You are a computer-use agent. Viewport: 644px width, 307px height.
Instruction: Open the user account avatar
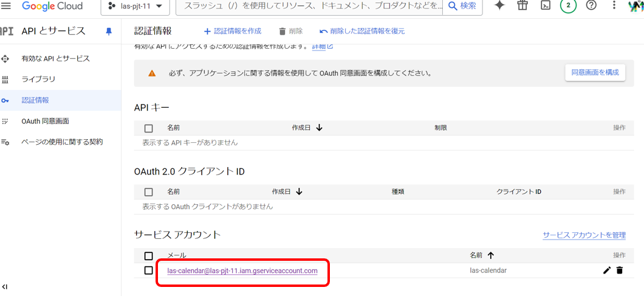635,5
